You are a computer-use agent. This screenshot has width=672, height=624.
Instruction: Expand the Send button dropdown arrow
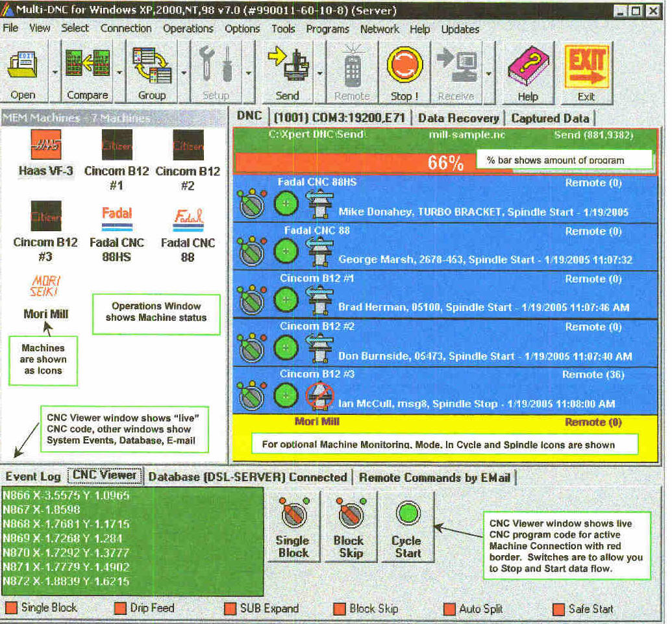pyautogui.click(x=319, y=73)
